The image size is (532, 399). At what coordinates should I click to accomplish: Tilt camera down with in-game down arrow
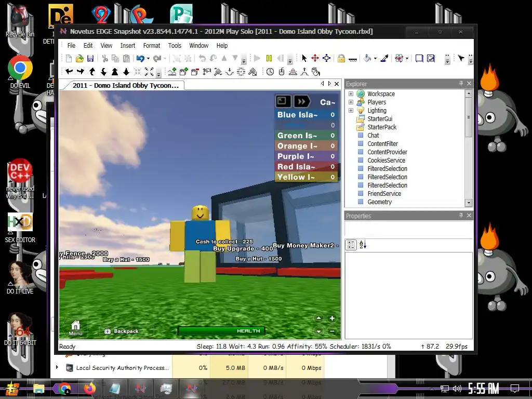click(x=318, y=331)
